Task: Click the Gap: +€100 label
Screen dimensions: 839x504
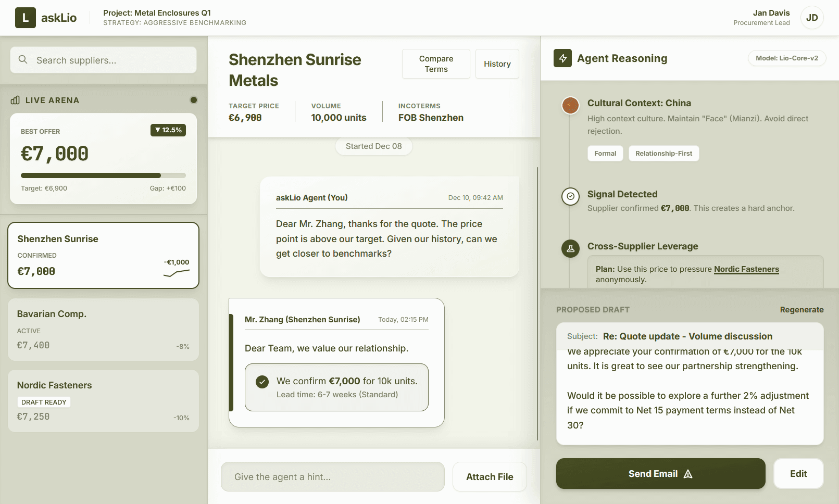Action: [x=168, y=188]
